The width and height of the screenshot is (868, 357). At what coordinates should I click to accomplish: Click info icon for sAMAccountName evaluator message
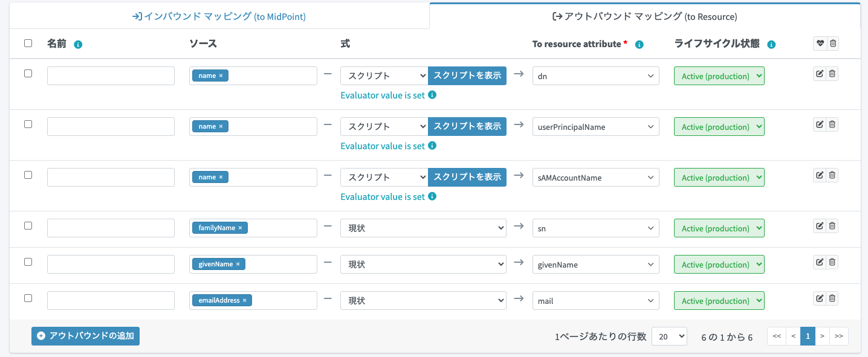[x=432, y=196]
